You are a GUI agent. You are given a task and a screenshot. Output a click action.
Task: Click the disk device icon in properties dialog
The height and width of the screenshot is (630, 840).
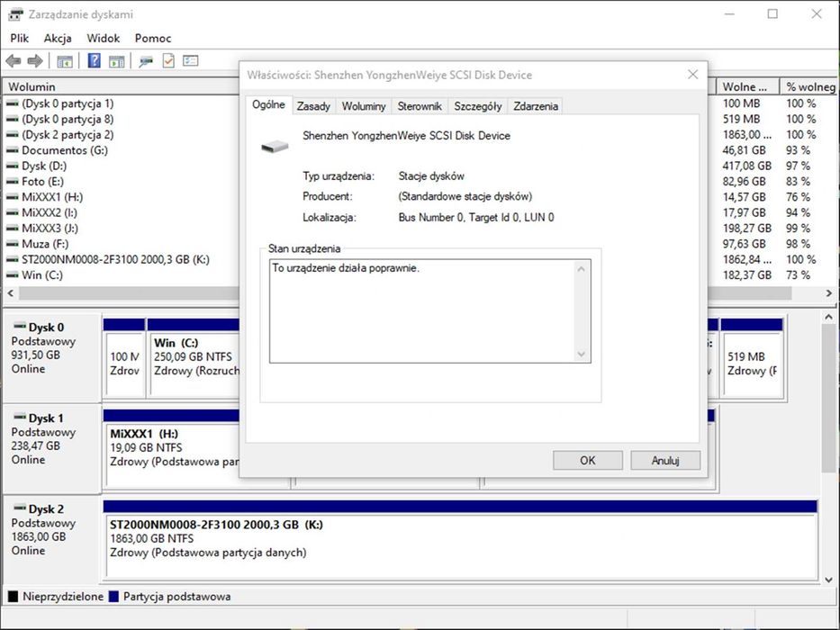(x=275, y=146)
